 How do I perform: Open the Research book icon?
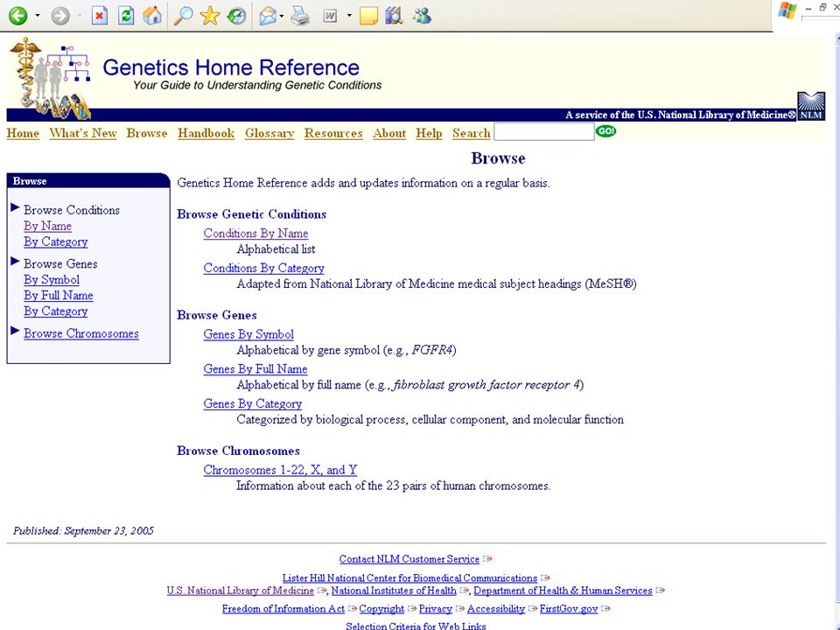point(395,16)
